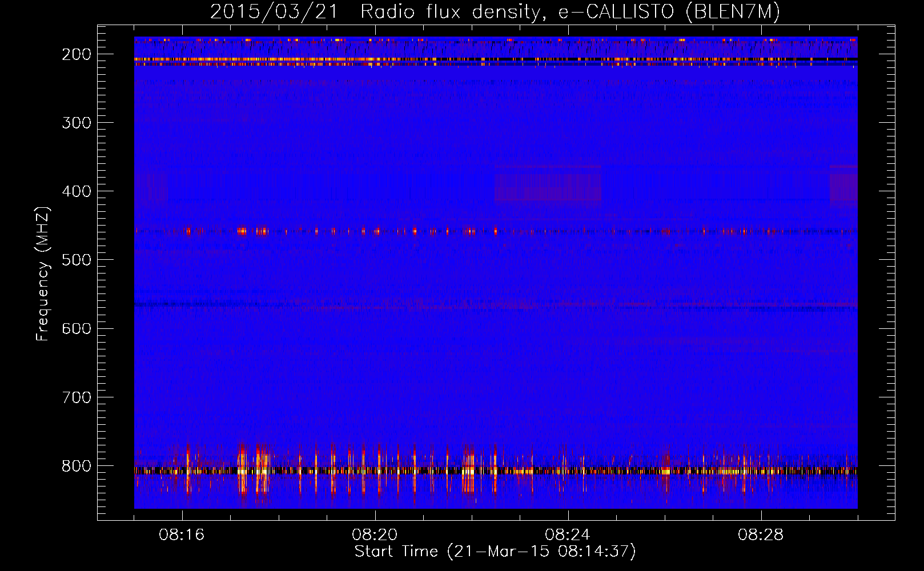
Task: Click the reddish rectangular patch near 400 MHz
Action: tap(548, 183)
